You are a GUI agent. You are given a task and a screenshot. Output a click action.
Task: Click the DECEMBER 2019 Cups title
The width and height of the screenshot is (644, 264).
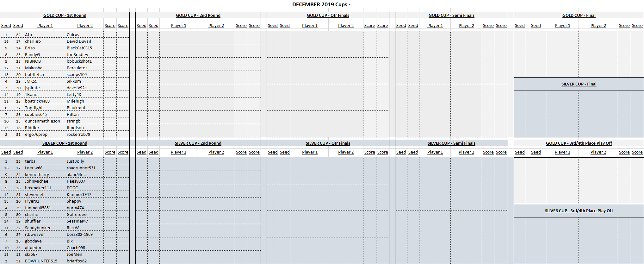click(321, 4)
